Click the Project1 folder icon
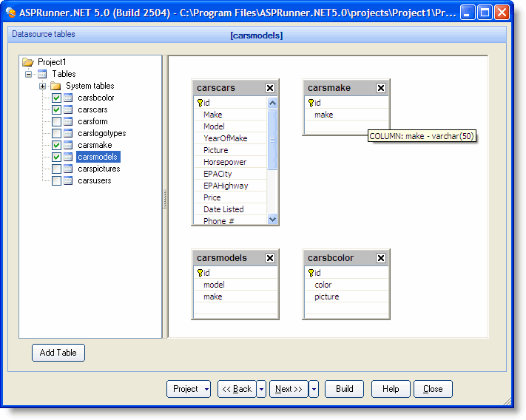 click(x=28, y=62)
